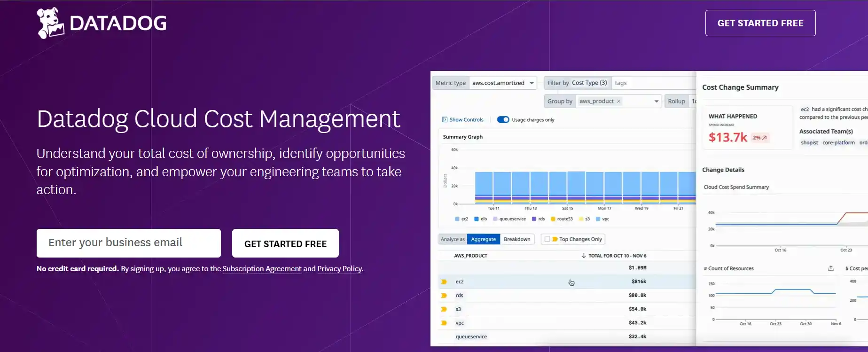Select the Aggregate tab

pyautogui.click(x=483, y=239)
